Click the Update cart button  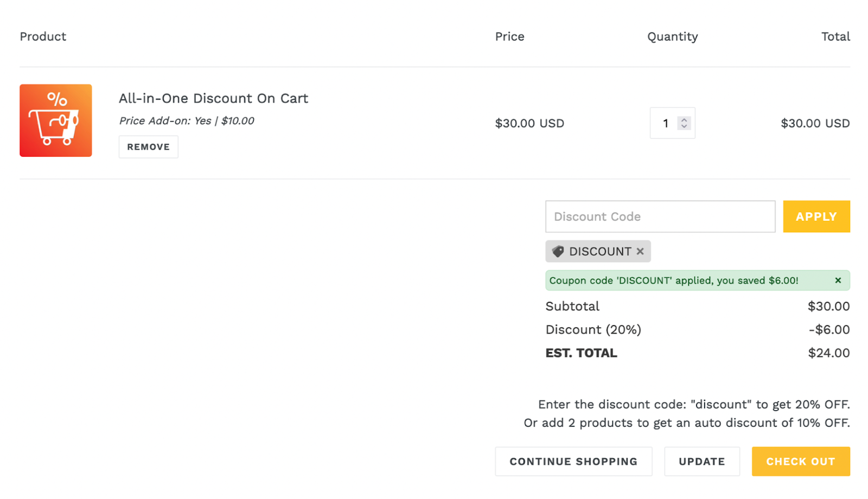click(x=701, y=462)
